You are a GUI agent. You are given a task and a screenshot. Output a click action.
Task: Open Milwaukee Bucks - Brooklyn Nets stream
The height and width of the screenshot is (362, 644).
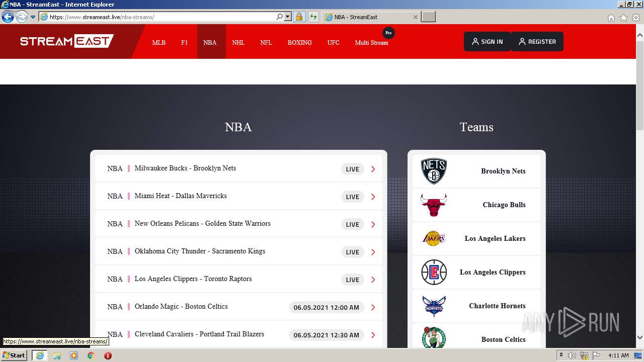pos(238,168)
